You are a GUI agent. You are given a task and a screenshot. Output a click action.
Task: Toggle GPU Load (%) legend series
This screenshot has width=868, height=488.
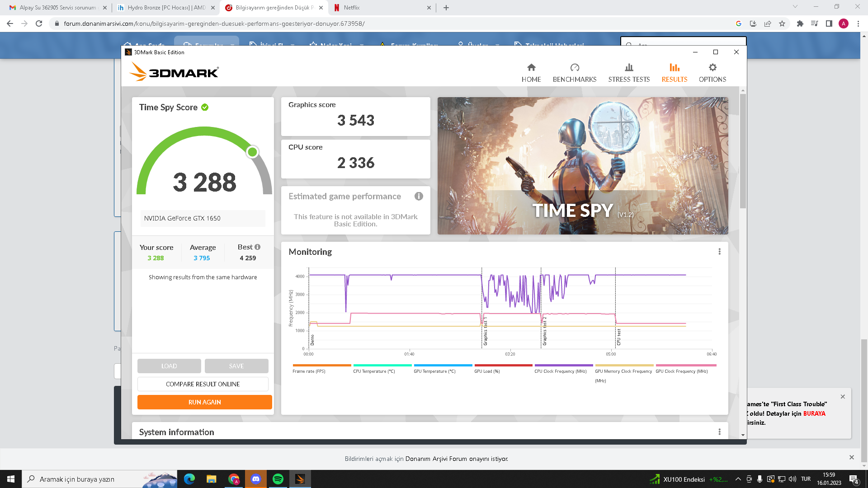[503, 369]
